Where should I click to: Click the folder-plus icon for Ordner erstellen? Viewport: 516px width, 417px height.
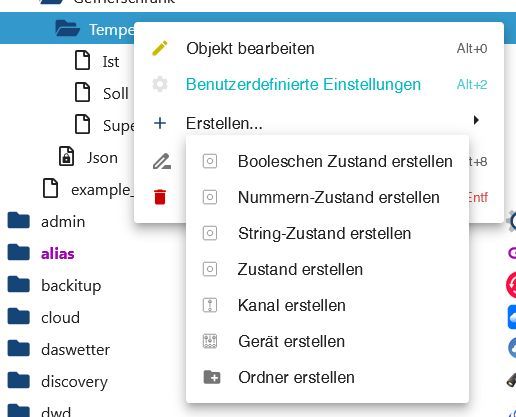coord(212,377)
